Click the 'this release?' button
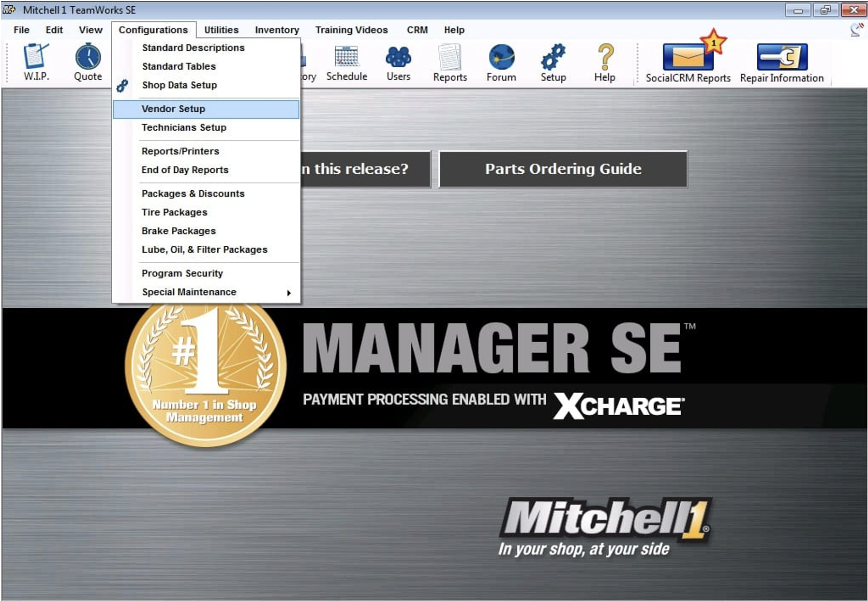 pos(365,169)
